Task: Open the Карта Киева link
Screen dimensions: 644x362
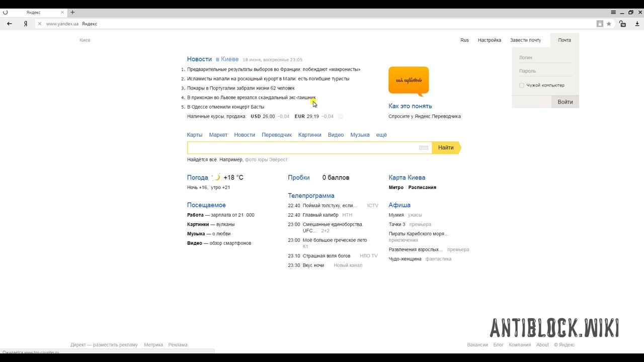Action: click(x=407, y=177)
